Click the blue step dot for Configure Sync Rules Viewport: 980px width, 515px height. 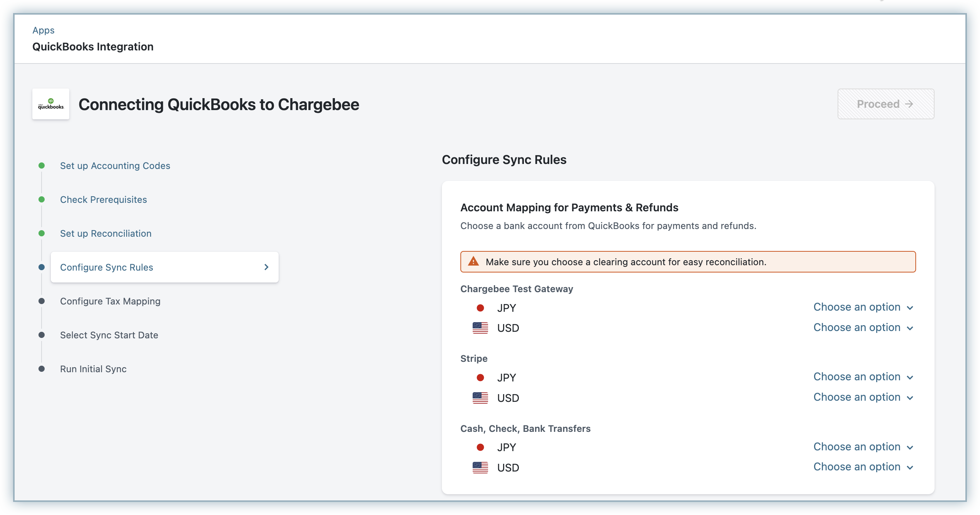(x=42, y=267)
